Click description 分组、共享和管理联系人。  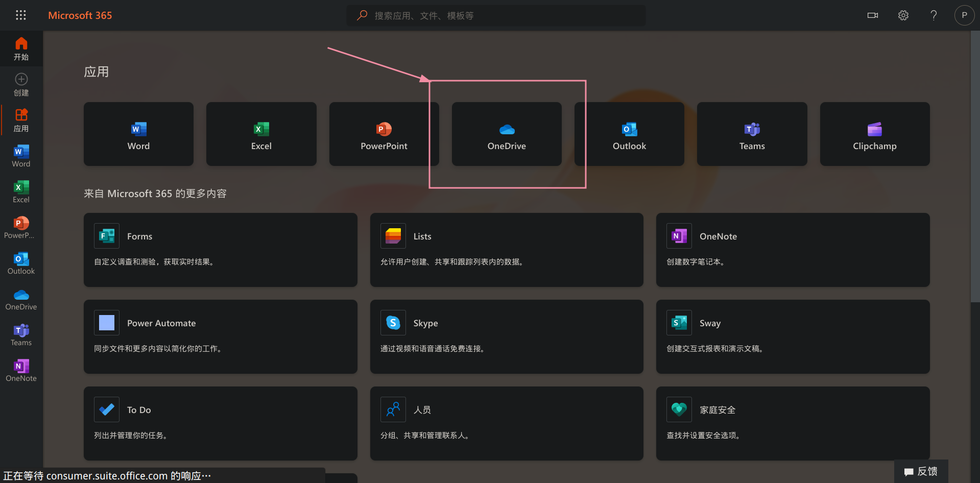pyautogui.click(x=426, y=436)
